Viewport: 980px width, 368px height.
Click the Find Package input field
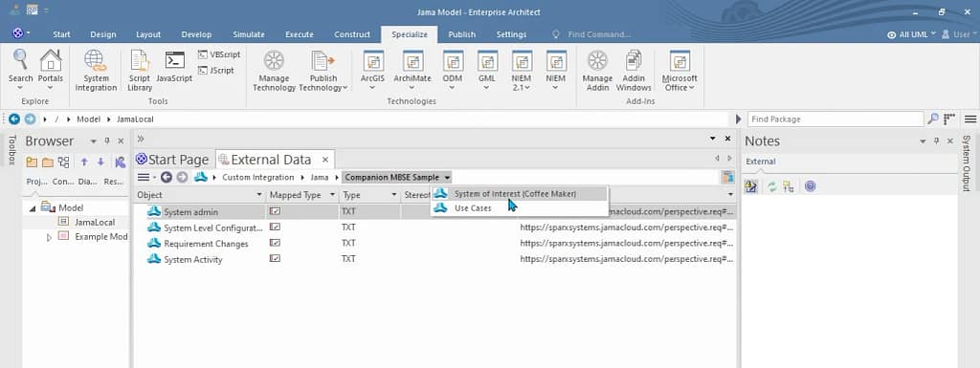tap(835, 119)
